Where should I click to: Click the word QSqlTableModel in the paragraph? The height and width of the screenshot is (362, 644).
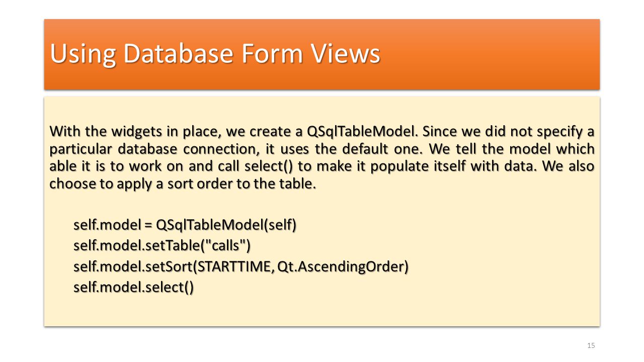(362, 132)
